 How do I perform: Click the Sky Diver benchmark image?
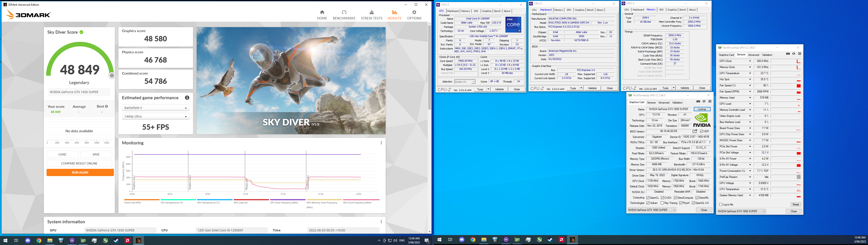pyautogui.click(x=291, y=81)
